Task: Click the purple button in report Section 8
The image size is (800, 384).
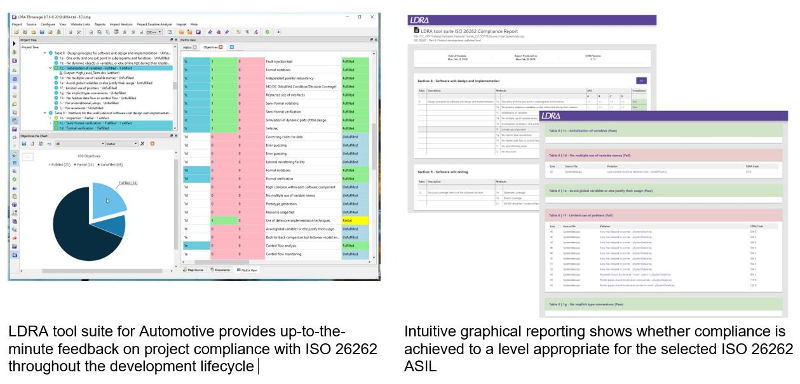Action: 641,80
